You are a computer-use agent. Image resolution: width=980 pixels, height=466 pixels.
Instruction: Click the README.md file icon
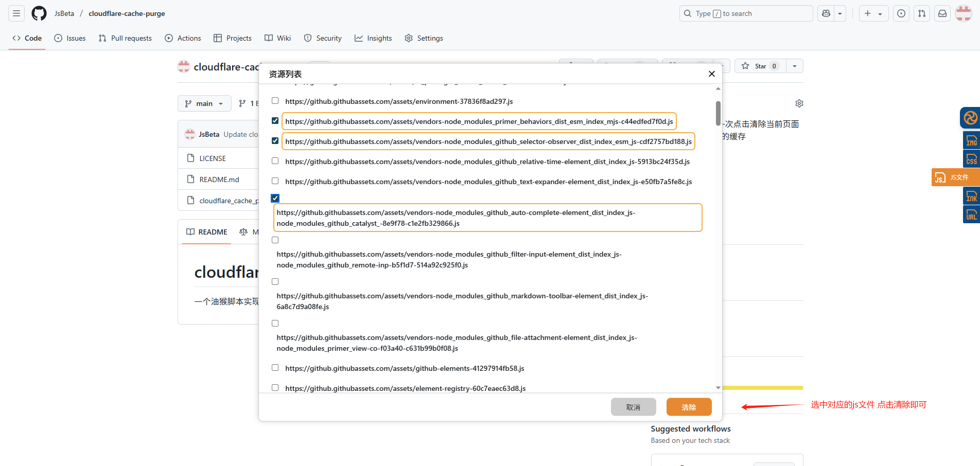[x=191, y=179]
